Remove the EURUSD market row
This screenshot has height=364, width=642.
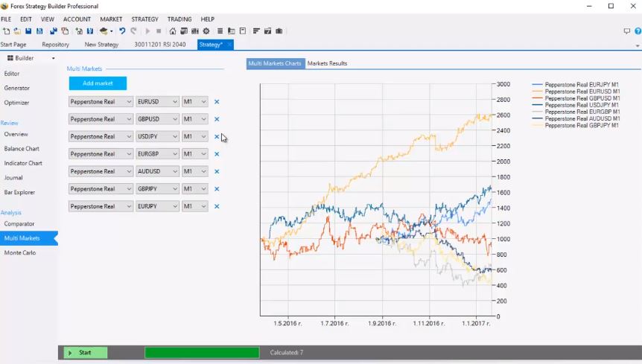tap(217, 102)
